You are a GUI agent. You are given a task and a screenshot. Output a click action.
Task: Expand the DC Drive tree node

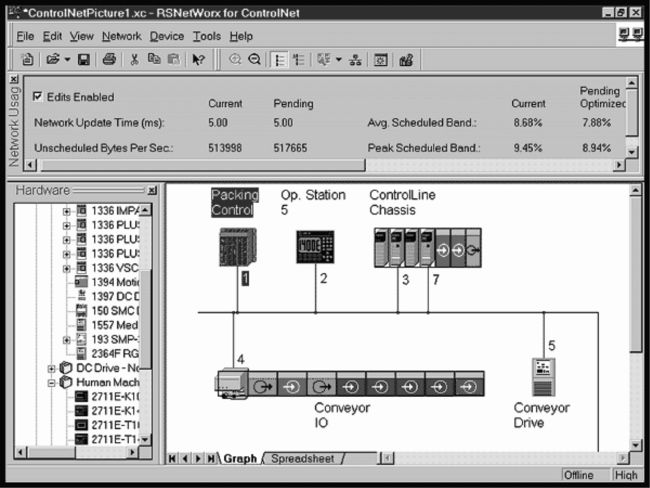[x=51, y=369]
